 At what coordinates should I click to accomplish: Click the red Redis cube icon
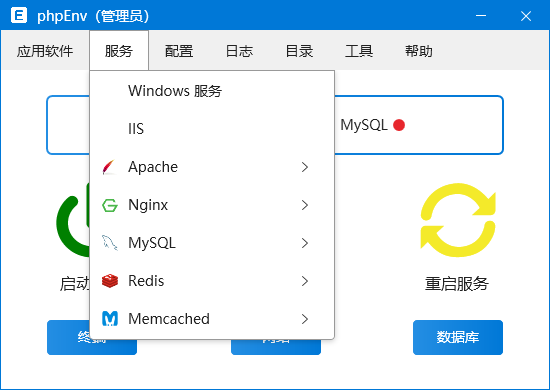click(110, 281)
